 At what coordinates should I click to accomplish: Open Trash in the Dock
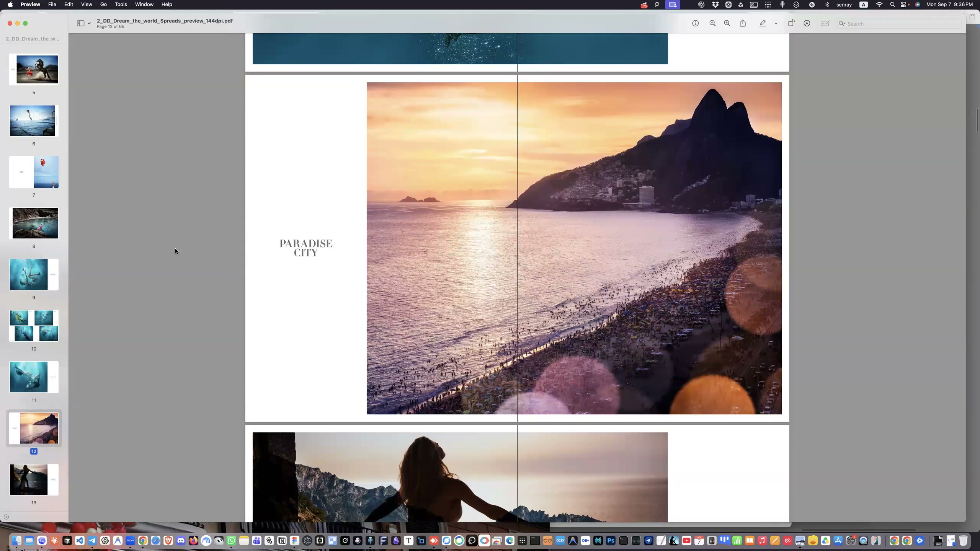[963, 540]
